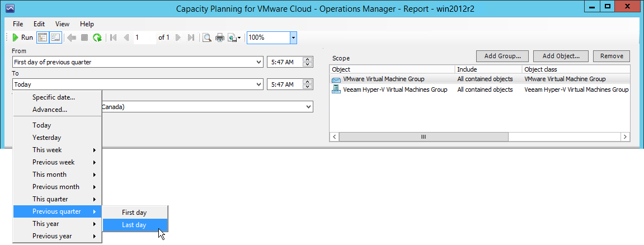Image resolution: width=644 pixels, height=245 pixels.
Task: Click the Add Object... button
Action: click(x=561, y=56)
